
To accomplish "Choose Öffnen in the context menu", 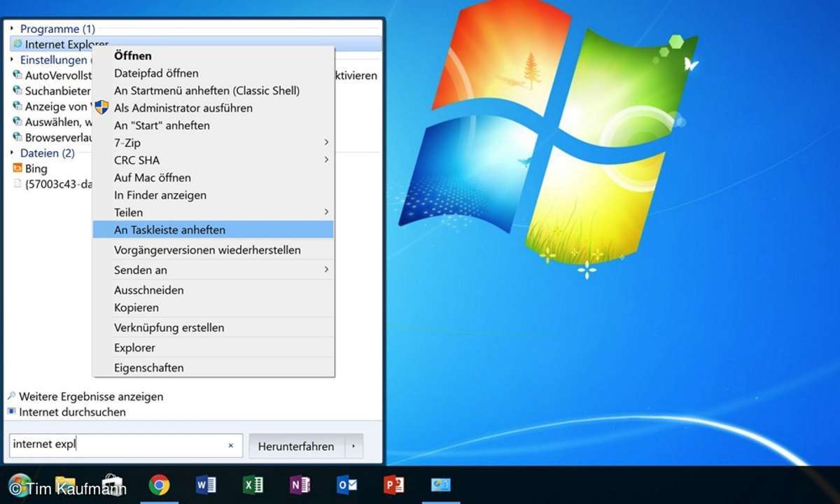I will pos(213,55).
